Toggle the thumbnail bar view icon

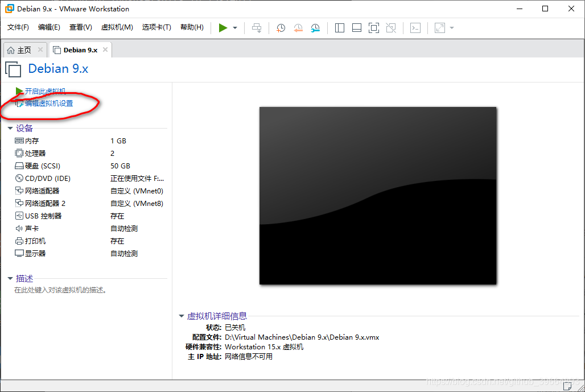coord(357,28)
